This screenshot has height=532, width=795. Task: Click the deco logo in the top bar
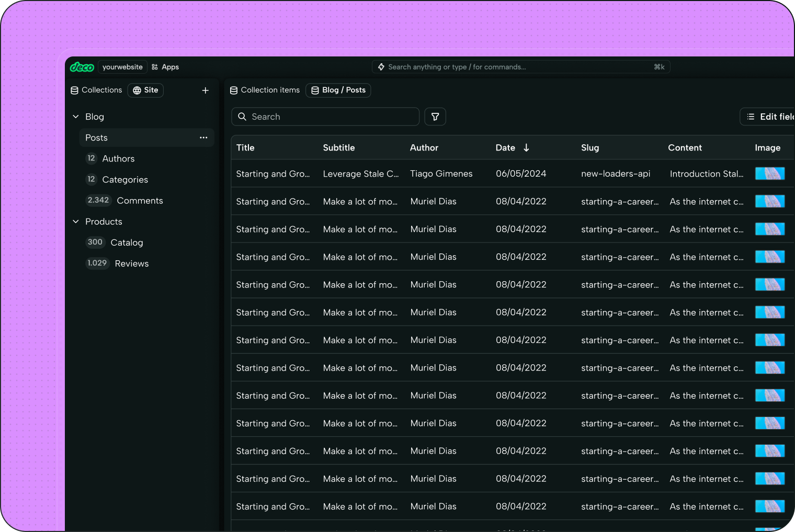[x=82, y=67]
